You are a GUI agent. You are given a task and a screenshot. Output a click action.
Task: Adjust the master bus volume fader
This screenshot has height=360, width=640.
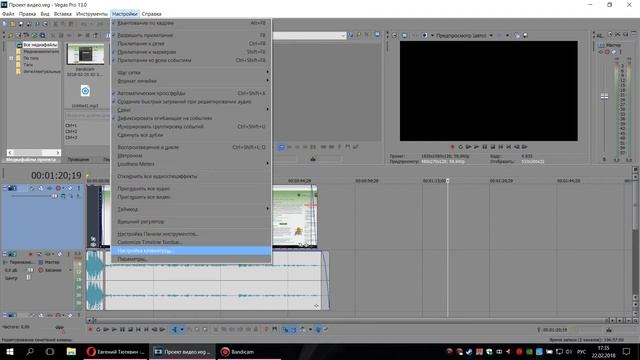pyautogui.click(x=604, y=96)
